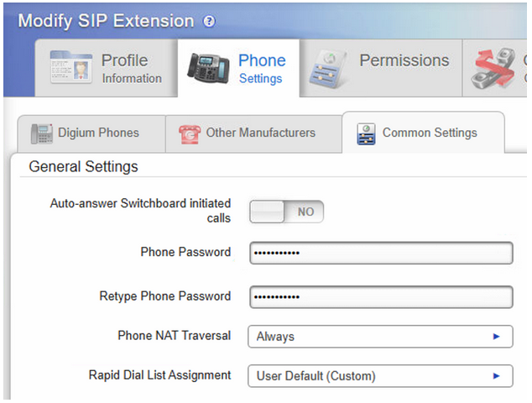The height and width of the screenshot is (403, 532).
Task: Switch to the Profile Information tab
Action: point(131,68)
